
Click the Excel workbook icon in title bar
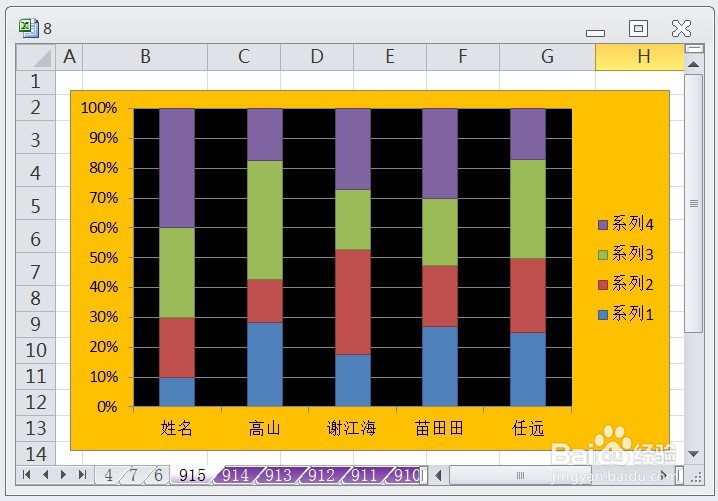pyautogui.click(x=29, y=28)
